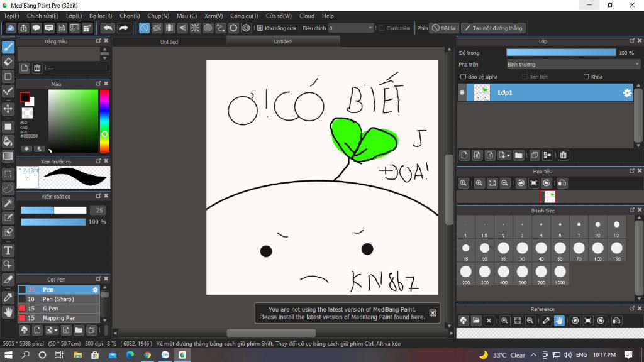
Task: Undock the Brush Size panel
Action: point(631,210)
